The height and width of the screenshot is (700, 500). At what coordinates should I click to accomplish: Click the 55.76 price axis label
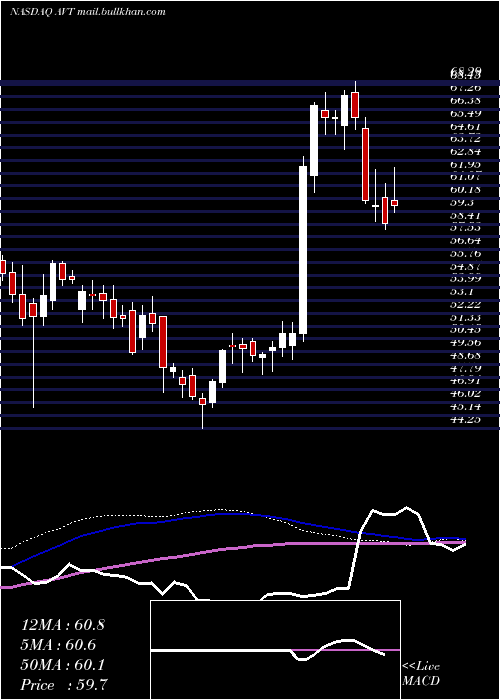click(x=466, y=254)
